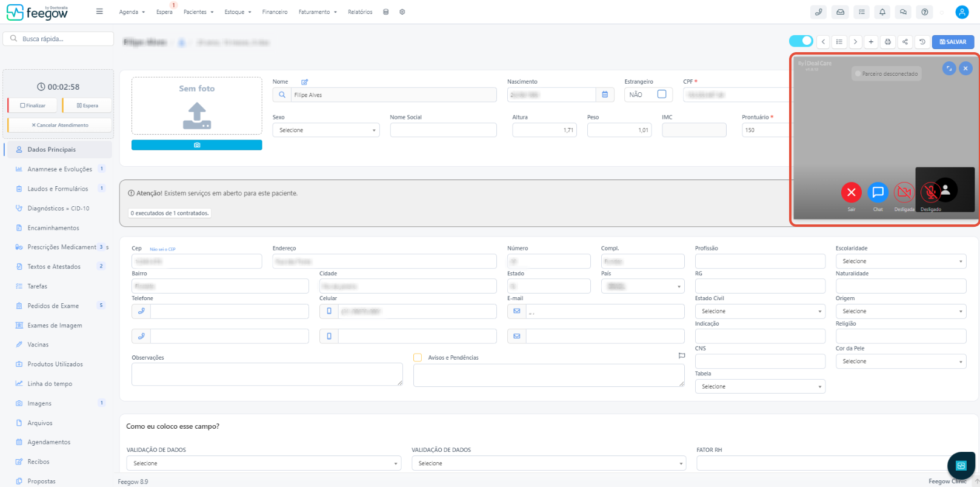Unmute the microphone in video call
The height and width of the screenshot is (487, 980).
[x=930, y=193]
